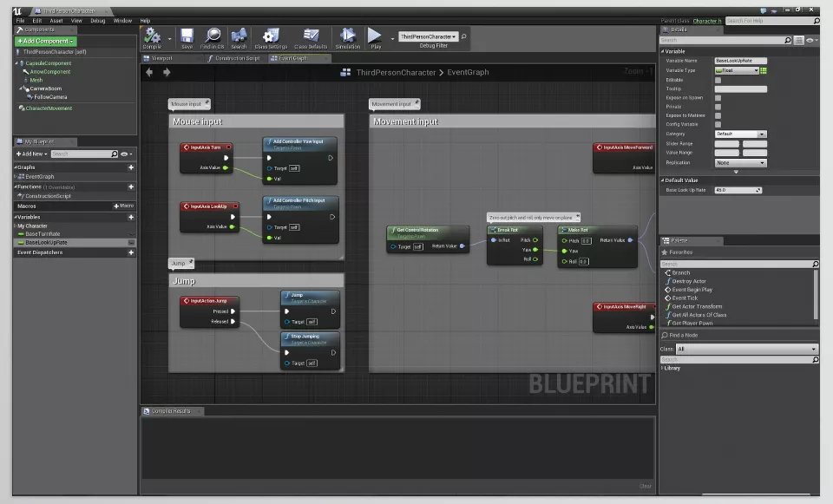Image resolution: width=833 pixels, height=504 pixels.
Task: Click the Variable Name input field
Action: [740, 61]
